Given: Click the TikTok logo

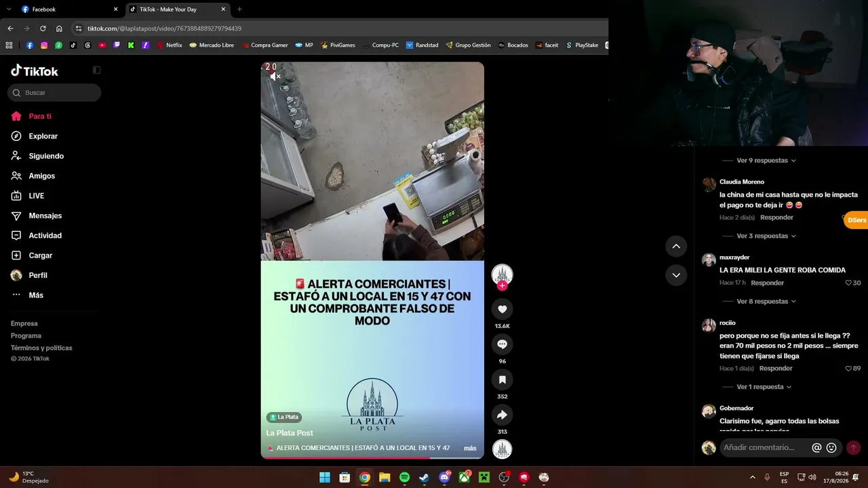Looking at the screenshot, I should point(35,70).
